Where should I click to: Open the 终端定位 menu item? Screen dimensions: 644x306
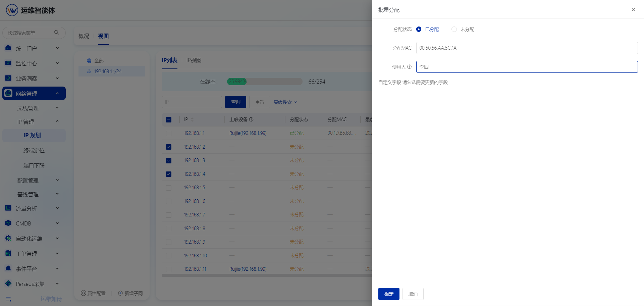coord(34,150)
